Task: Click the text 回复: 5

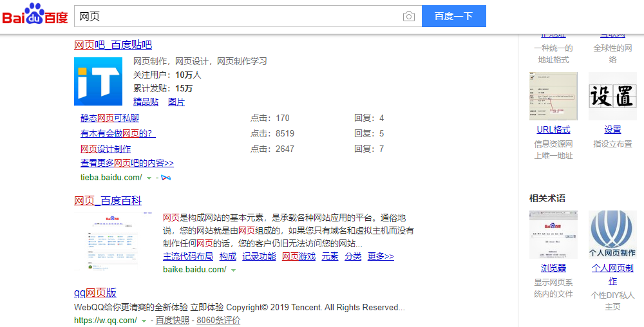Action: click(x=369, y=133)
